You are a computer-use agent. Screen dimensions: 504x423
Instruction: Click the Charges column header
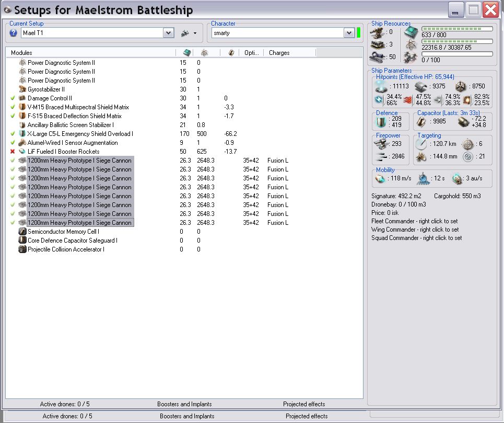coord(279,53)
